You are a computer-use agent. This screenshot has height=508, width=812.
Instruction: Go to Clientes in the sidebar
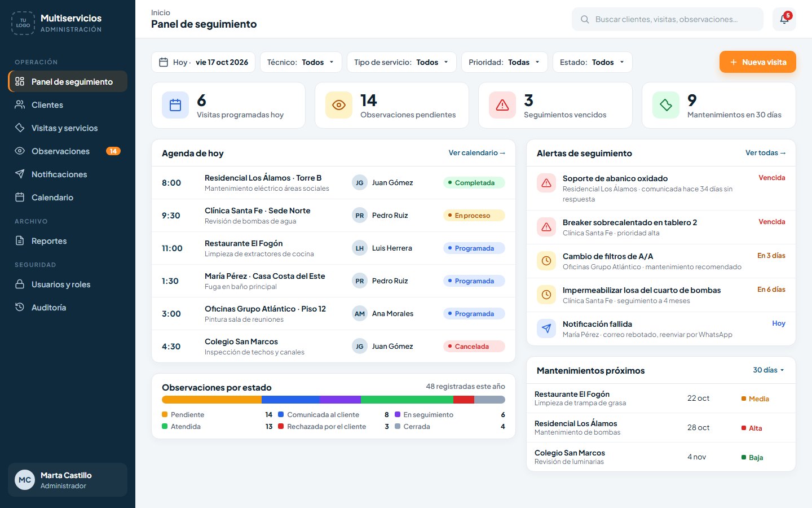tap(68, 105)
